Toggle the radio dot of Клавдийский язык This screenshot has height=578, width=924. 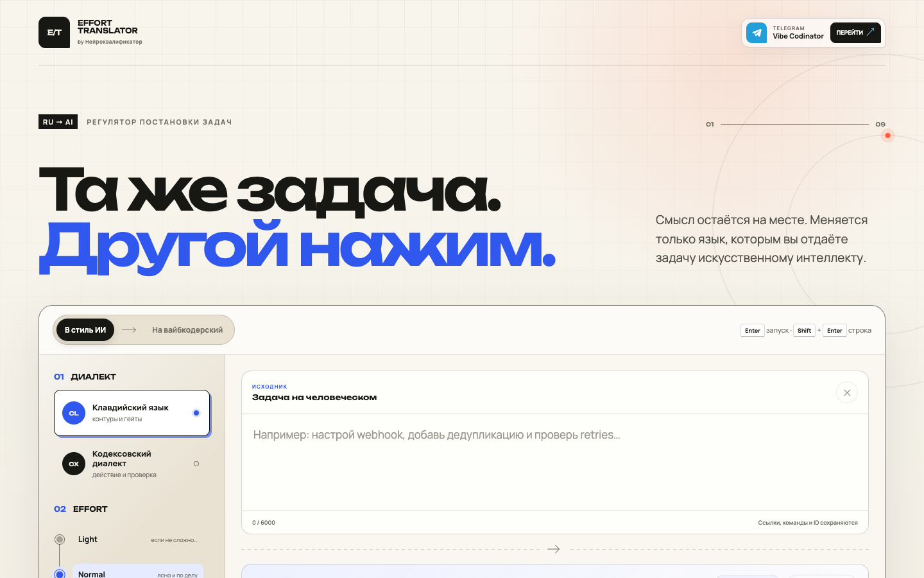[x=196, y=413]
